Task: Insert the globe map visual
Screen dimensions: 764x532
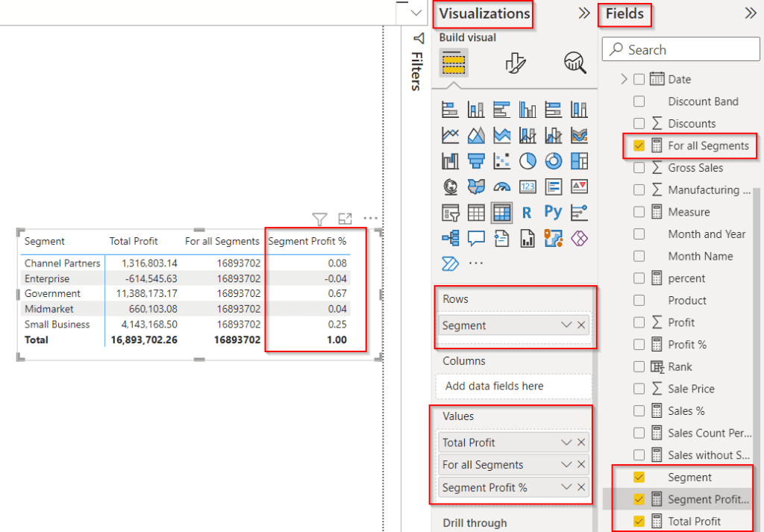Action: (450, 187)
